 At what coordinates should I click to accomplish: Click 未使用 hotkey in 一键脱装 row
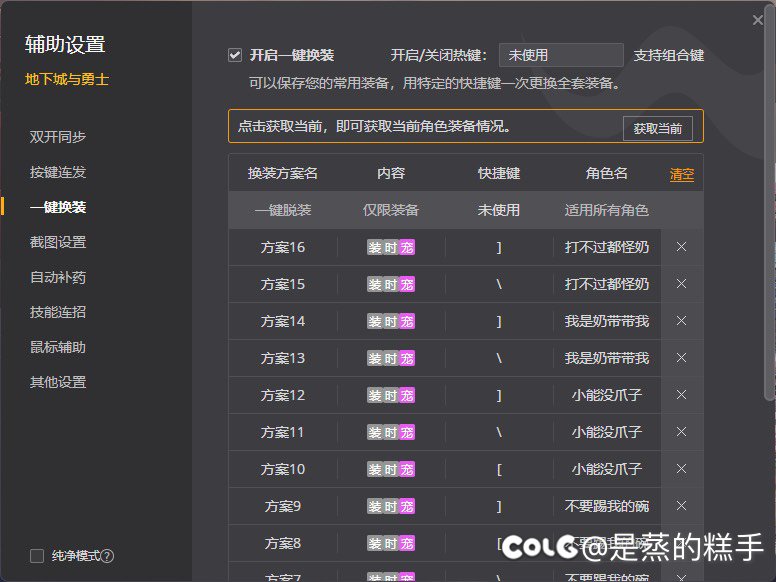tap(499, 210)
